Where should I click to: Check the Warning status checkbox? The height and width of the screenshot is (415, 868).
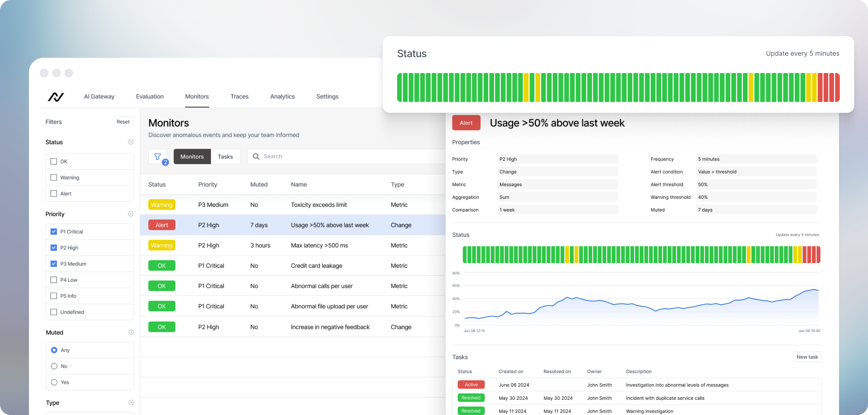54,177
